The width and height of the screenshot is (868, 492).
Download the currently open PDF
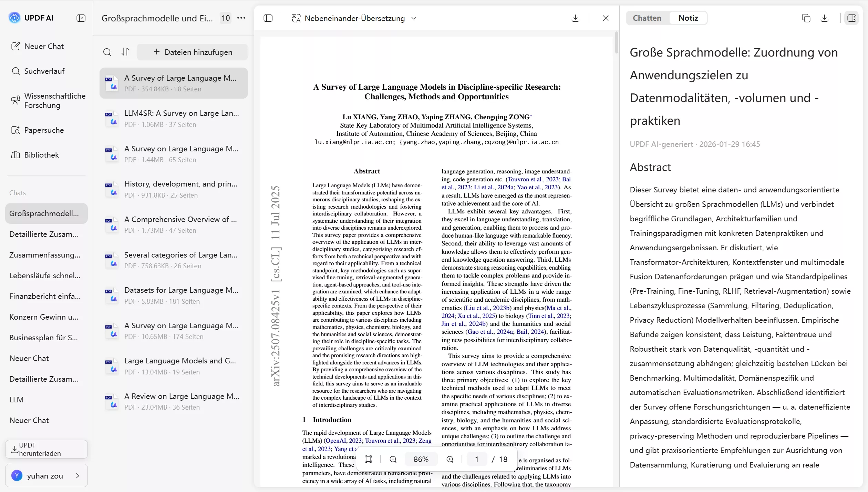pos(575,18)
